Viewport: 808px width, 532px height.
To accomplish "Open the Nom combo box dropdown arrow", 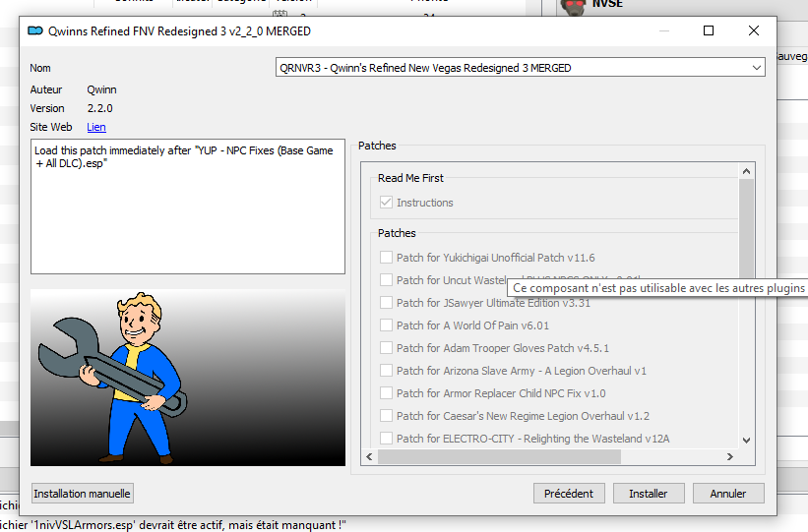I will click(x=756, y=68).
